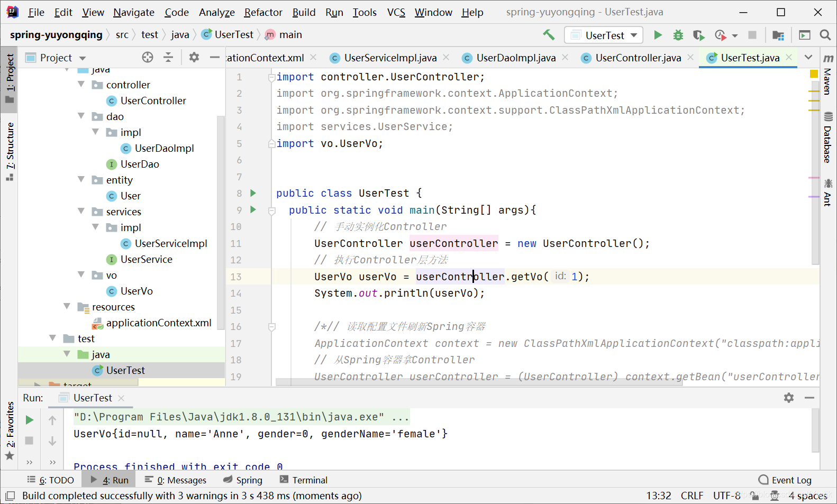Click the Search Everywhere magnifier icon

[x=825, y=35]
